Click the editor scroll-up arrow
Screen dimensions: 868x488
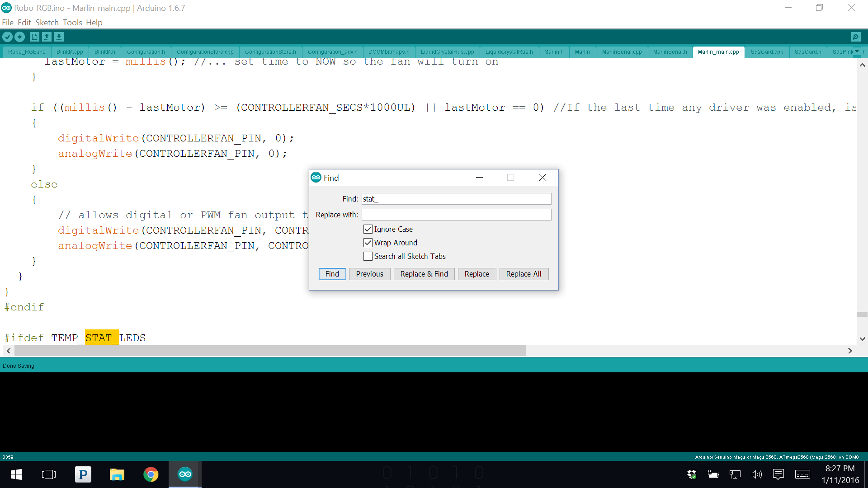click(x=862, y=65)
